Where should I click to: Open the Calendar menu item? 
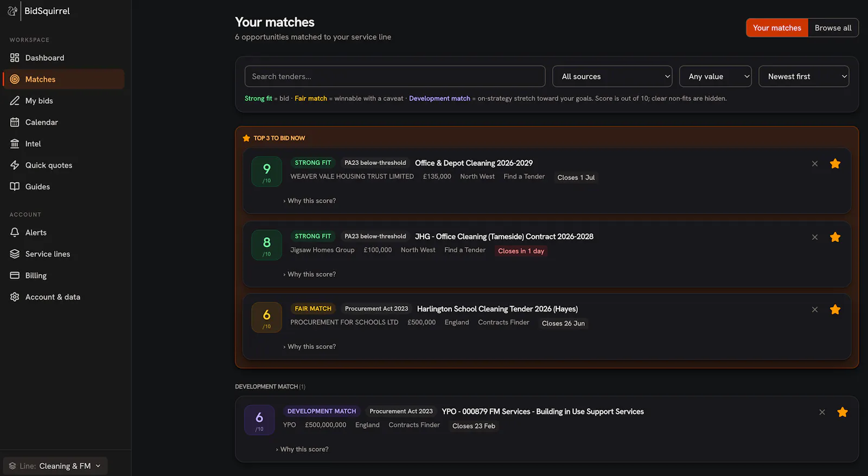pos(63,122)
